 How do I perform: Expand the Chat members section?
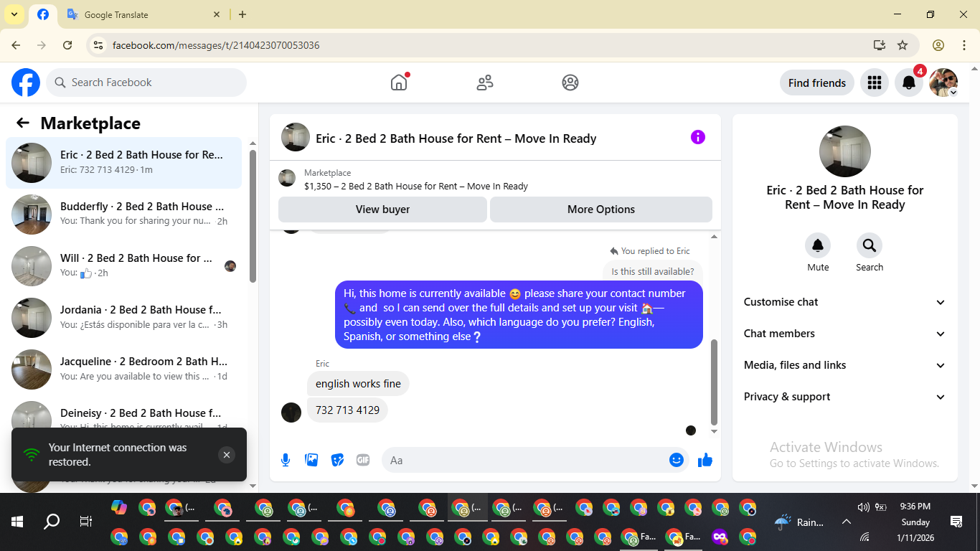[845, 334]
